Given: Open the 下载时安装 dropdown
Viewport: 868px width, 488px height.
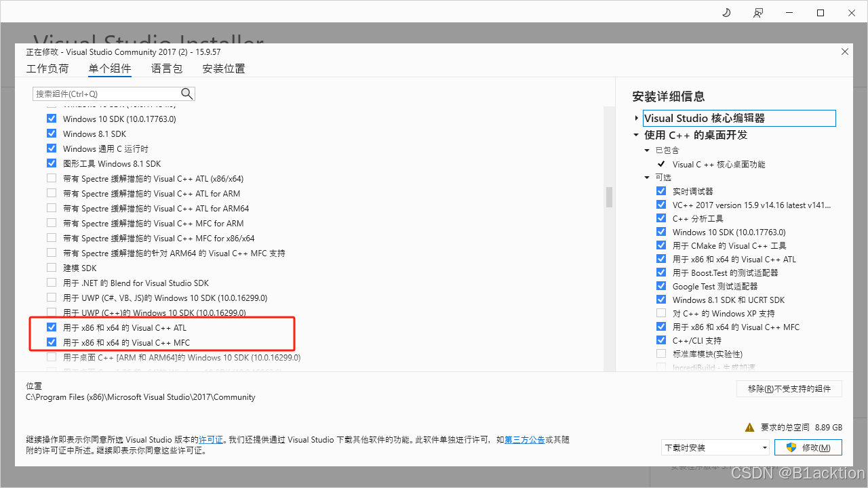Looking at the screenshot, I should (x=715, y=447).
